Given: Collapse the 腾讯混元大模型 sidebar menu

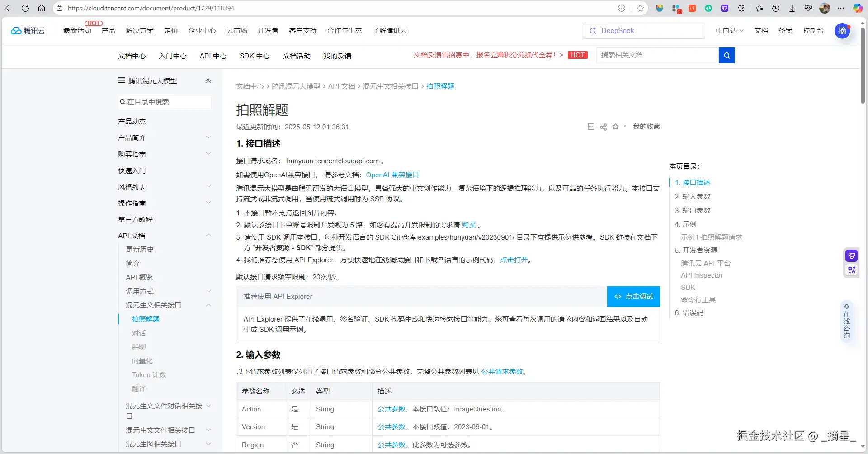Looking at the screenshot, I should (x=208, y=81).
